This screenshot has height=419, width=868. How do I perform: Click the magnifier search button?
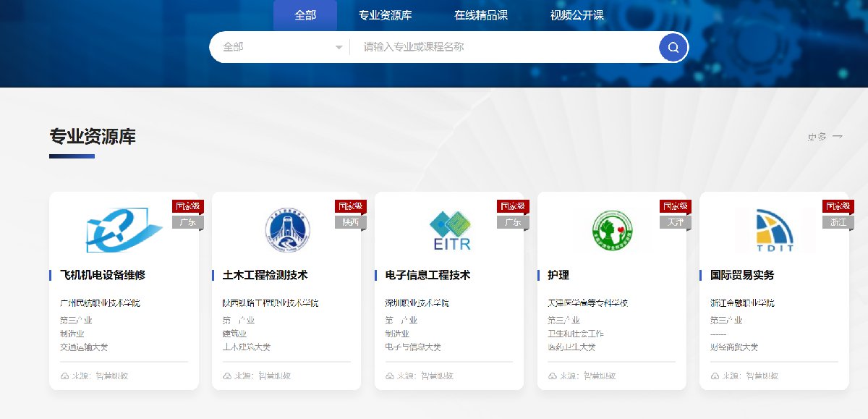click(673, 48)
